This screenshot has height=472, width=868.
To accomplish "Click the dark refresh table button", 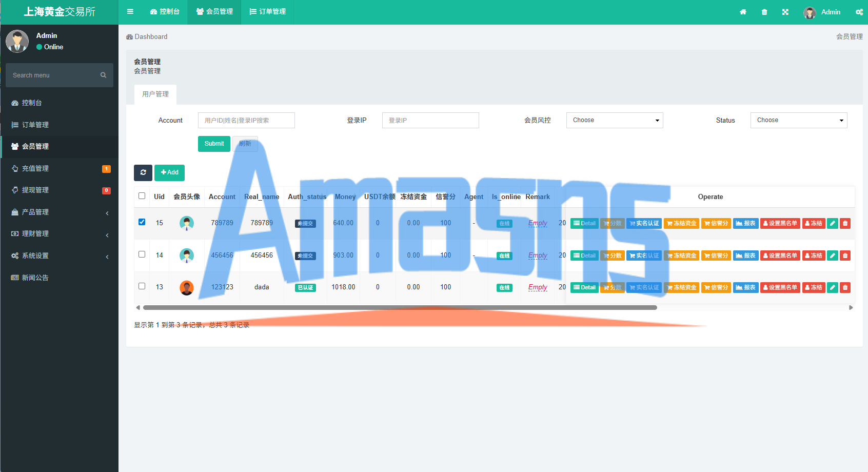I will (143, 172).
